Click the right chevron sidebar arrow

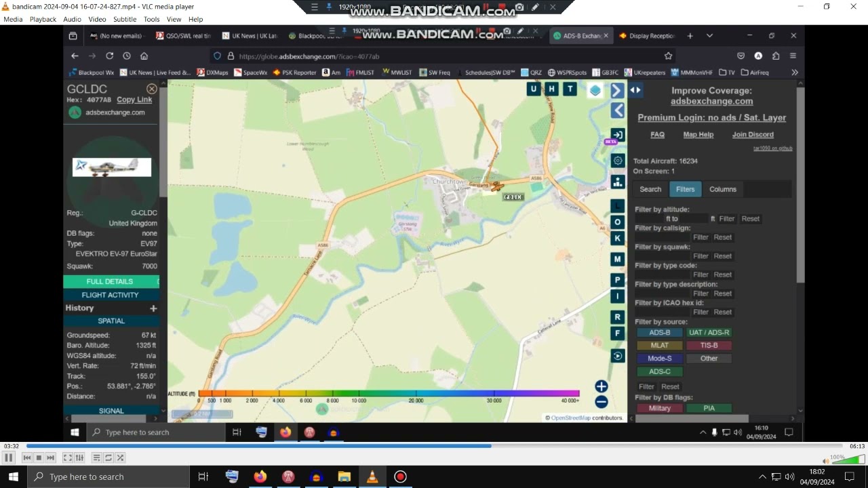[x=617, y=90]
